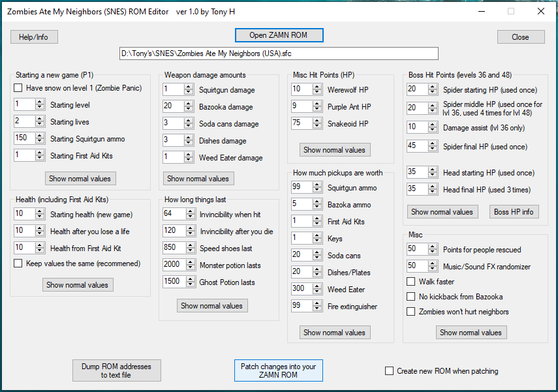The image size is (558, 392).
Task: Enable snow on level 1 checkbox
Action: (x=18, y=88)
